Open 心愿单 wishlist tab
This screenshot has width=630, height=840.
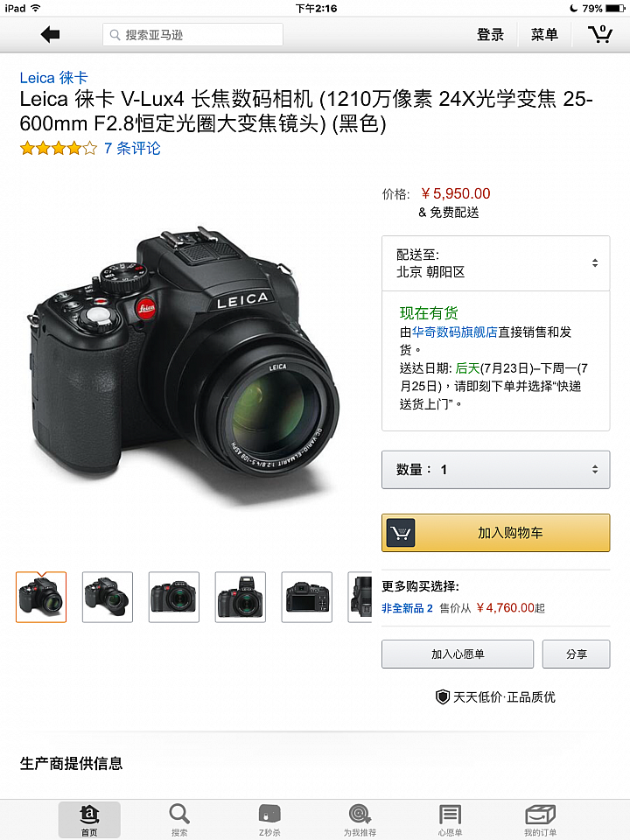point(450,820)
